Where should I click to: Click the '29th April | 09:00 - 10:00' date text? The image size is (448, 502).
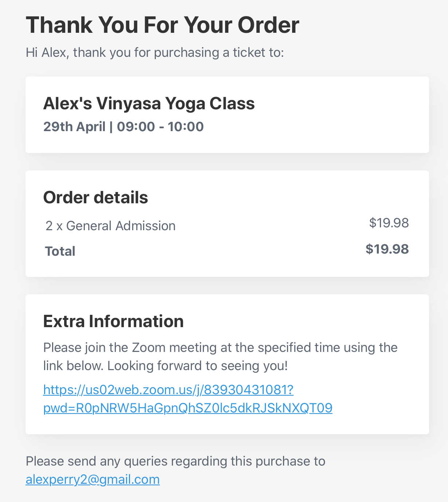click(123, 127)
